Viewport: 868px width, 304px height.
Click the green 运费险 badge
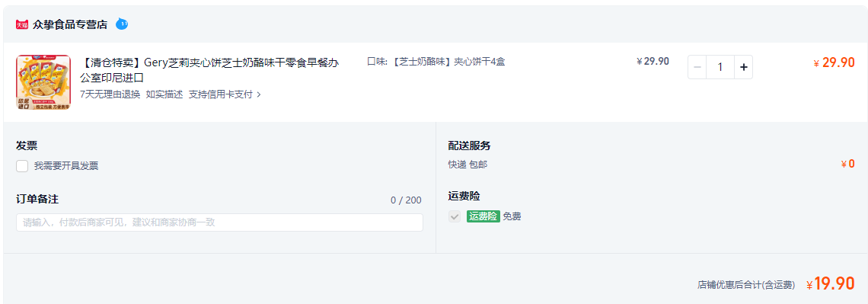click(x=483, y=216)
